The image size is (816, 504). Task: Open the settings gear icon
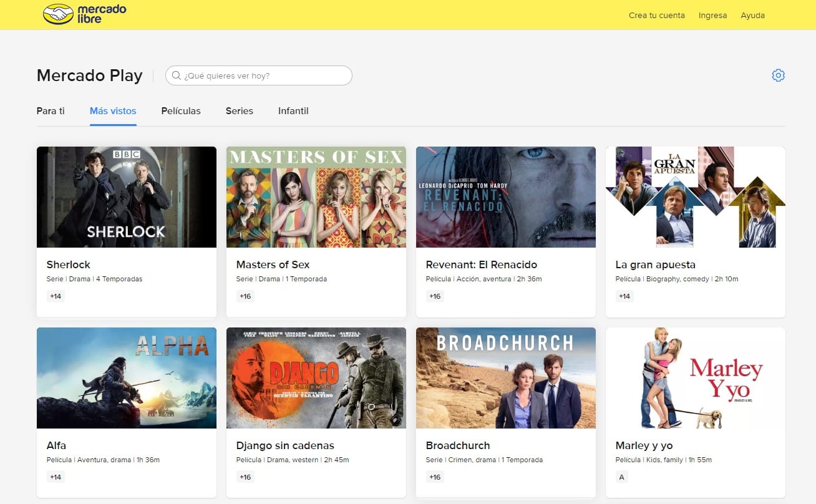[778, 75]
